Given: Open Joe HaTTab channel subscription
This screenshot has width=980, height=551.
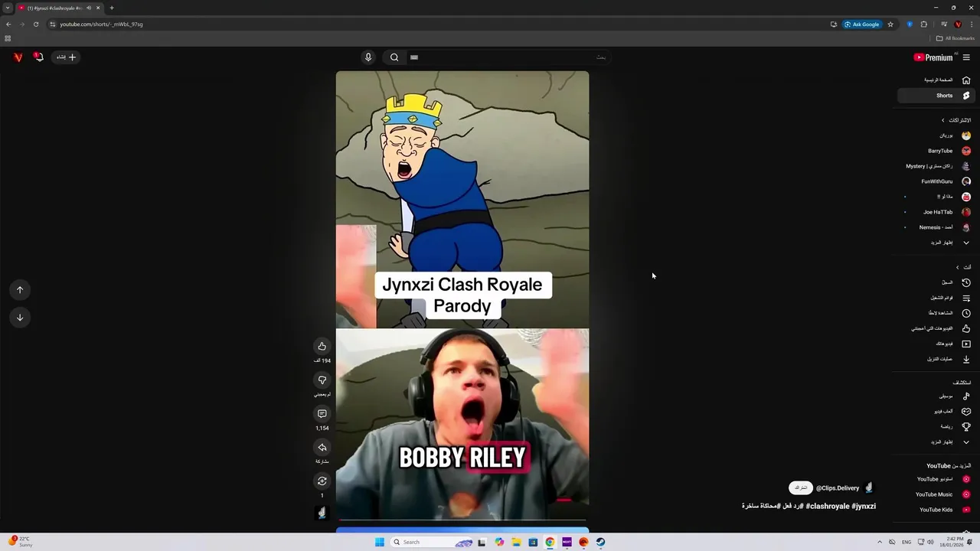Looking at the screenshot, I should click(936, 212).
